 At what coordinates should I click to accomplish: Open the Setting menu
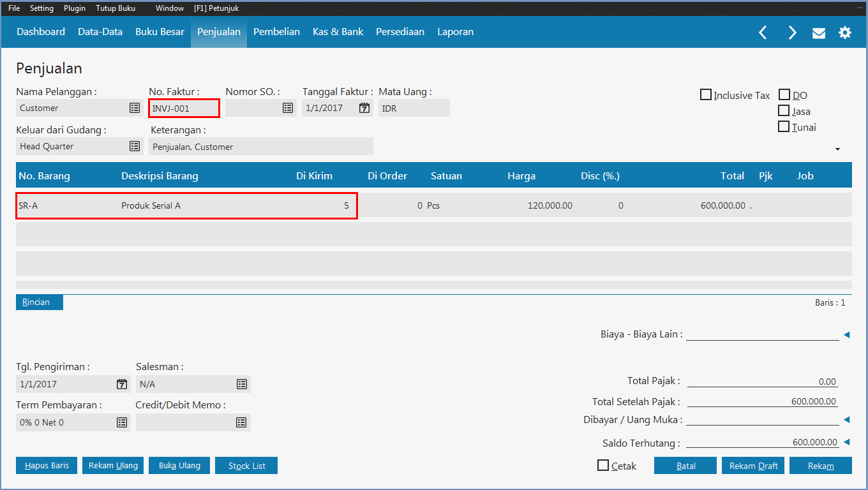[x=41, y=8]
